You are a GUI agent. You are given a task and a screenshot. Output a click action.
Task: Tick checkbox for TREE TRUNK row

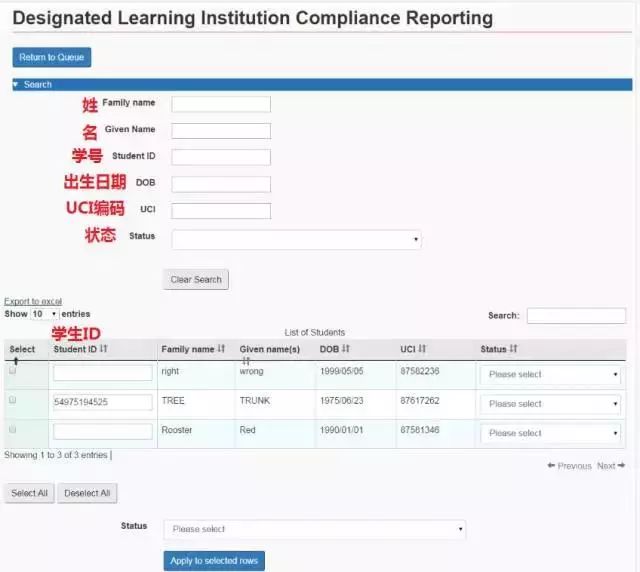point(13,400)
